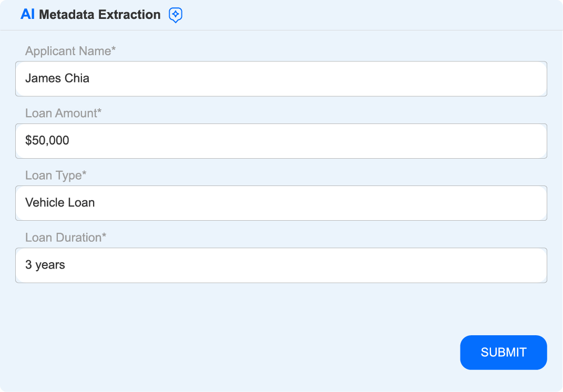The height and width of the screenshot is (392, 563).
Task: Click the sparkle symbol inside the badge icon
Action: tap(176, 15)
